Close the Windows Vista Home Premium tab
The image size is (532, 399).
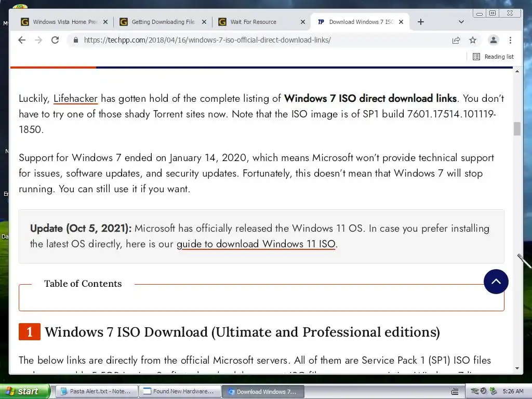click(105, 22)
